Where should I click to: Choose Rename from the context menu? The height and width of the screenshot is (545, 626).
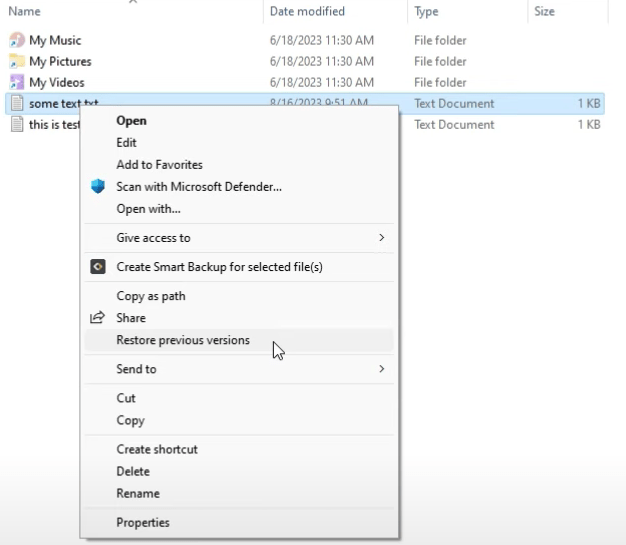point(138,493)
